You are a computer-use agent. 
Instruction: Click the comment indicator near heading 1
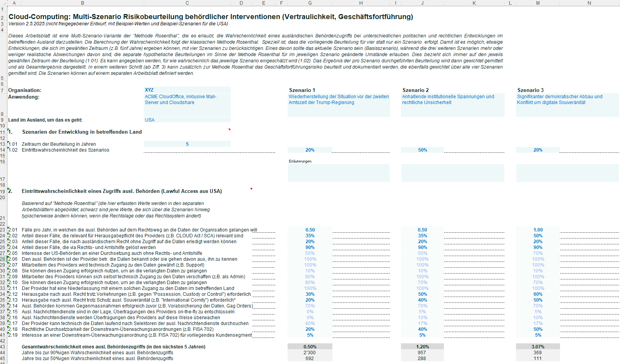click(229, 129)
